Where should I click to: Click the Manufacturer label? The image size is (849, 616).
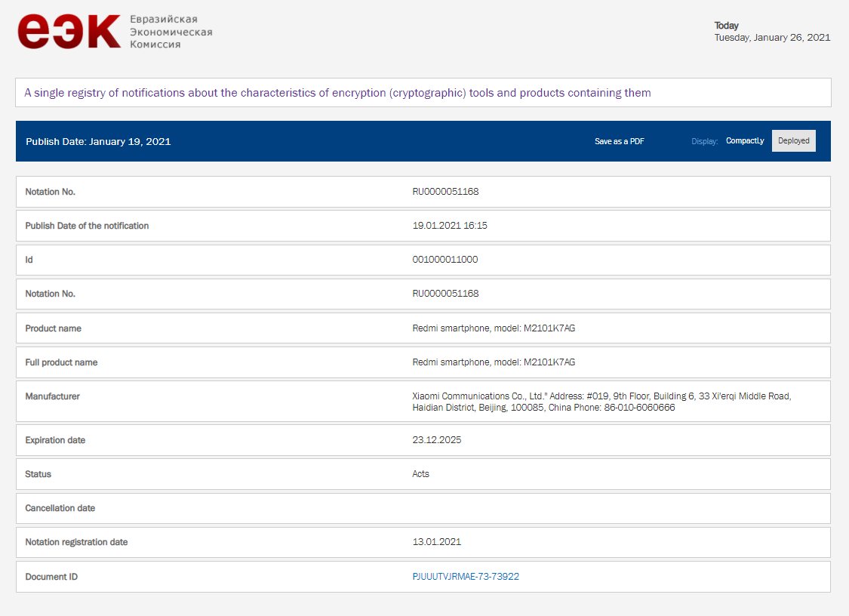(53, 396)
